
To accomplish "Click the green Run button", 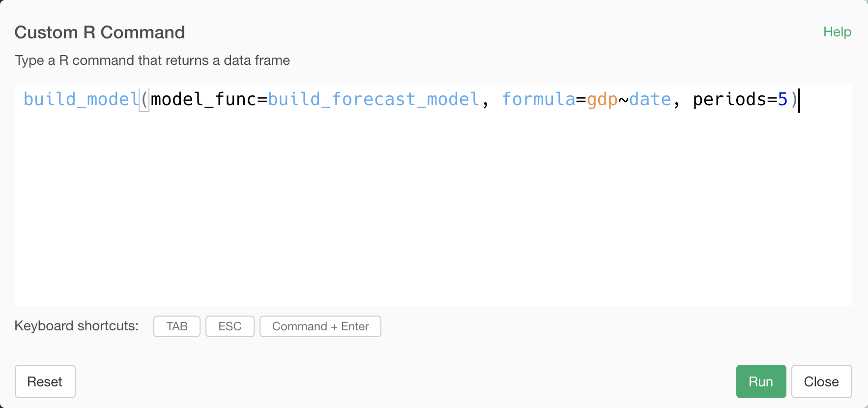I will 761,381.
